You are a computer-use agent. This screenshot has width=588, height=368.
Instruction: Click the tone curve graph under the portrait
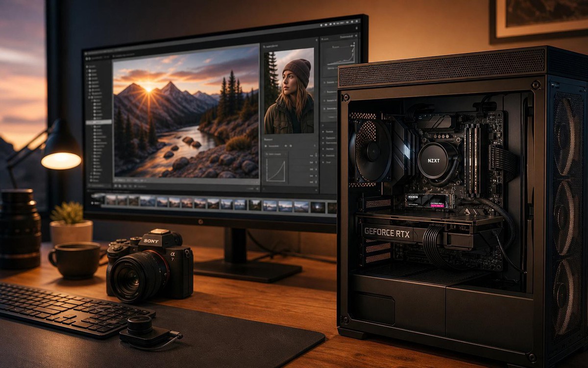pos(275,170)
